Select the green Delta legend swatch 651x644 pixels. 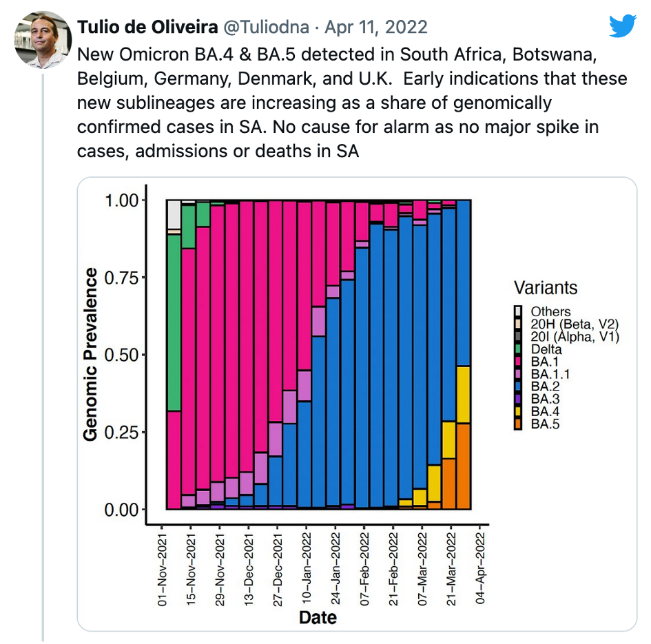coord(519,349)
